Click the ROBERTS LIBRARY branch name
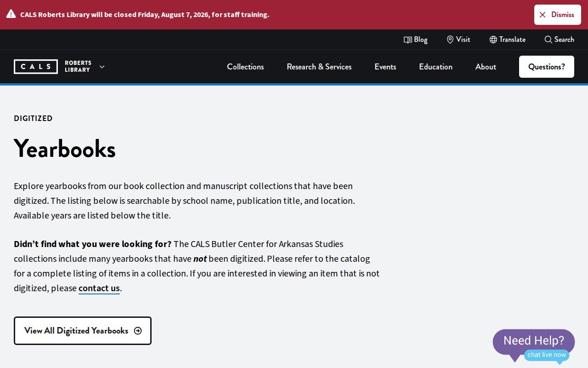588x368 pixels. coord(78,66)
